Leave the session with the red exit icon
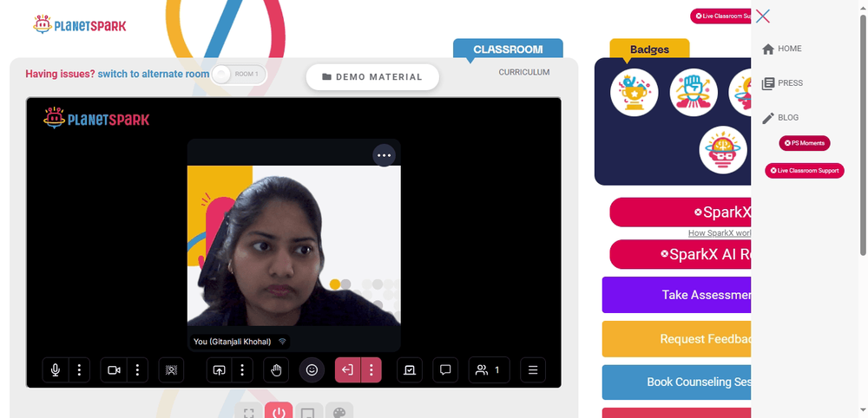This screenshot has height=418, width=868. pos(348,370)
